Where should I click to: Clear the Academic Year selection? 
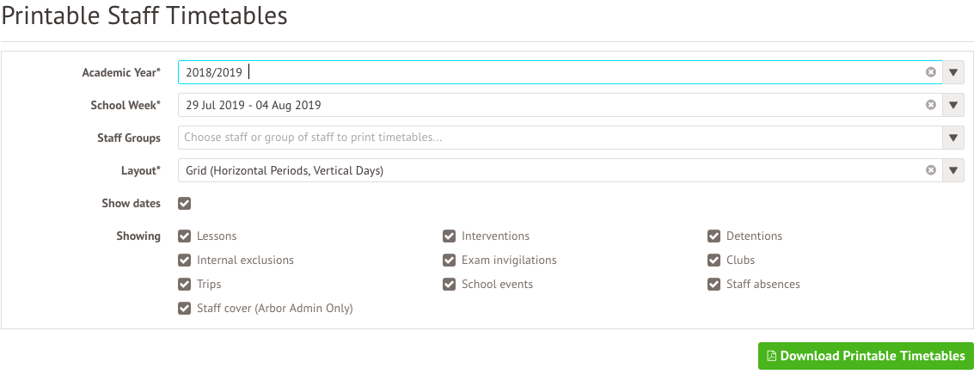931,72
